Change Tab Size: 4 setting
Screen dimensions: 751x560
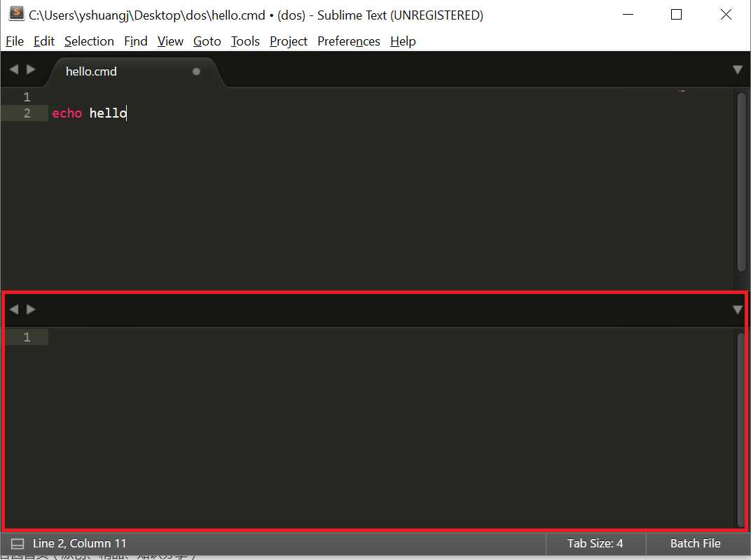(x=595, y=544)
